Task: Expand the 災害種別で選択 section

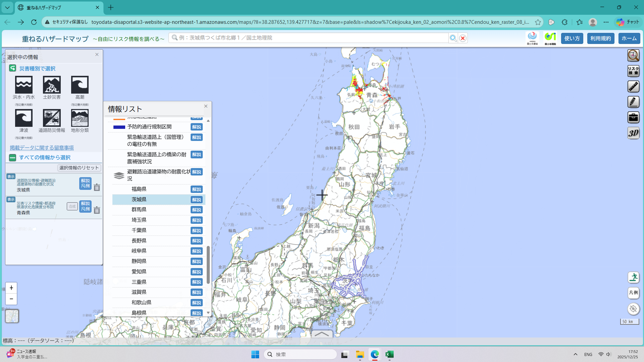Action: click(12, 68)
